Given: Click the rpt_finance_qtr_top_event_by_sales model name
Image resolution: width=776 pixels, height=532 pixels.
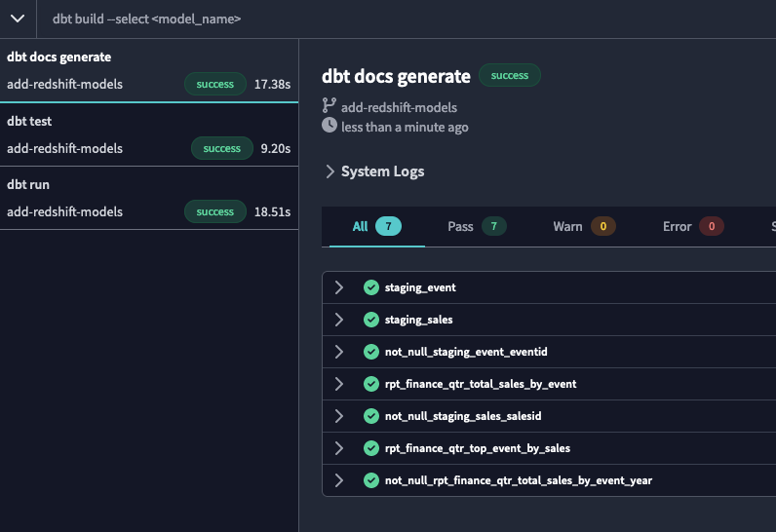Looking at the screenshot, I should 478,448.
